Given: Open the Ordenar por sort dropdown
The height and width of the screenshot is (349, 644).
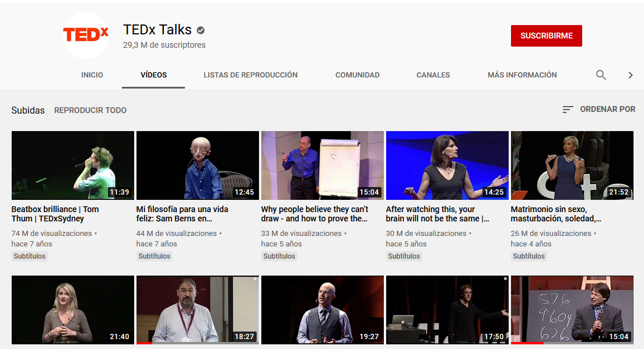Looking at the screenshot, I should click(599, 109).
